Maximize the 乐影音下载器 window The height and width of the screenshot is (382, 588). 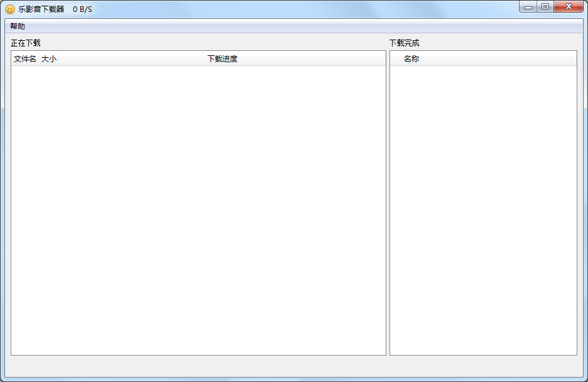(545, 7)
